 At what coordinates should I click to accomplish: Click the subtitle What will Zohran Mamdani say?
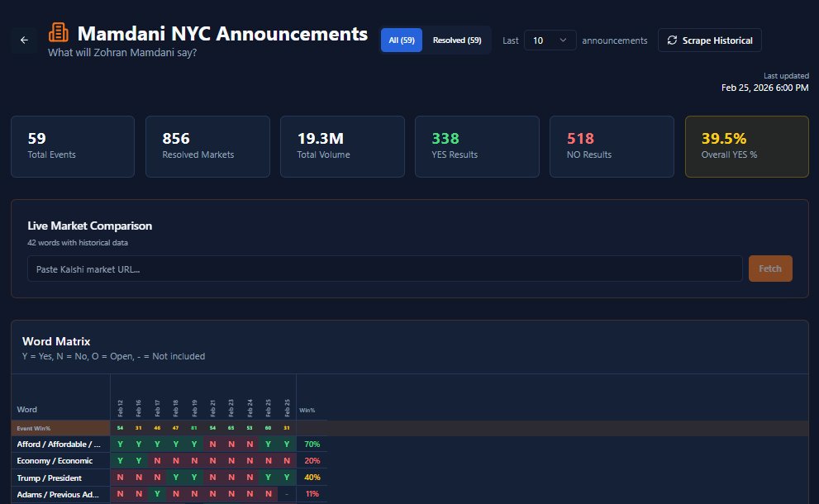point(122,53)
